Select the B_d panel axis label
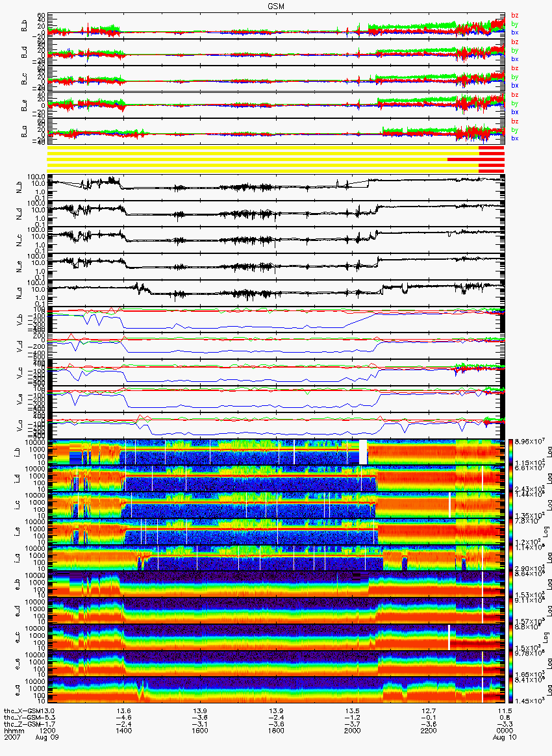Image resolution: width=552 pixels, height=756 pixels. [x=25, y=52]
